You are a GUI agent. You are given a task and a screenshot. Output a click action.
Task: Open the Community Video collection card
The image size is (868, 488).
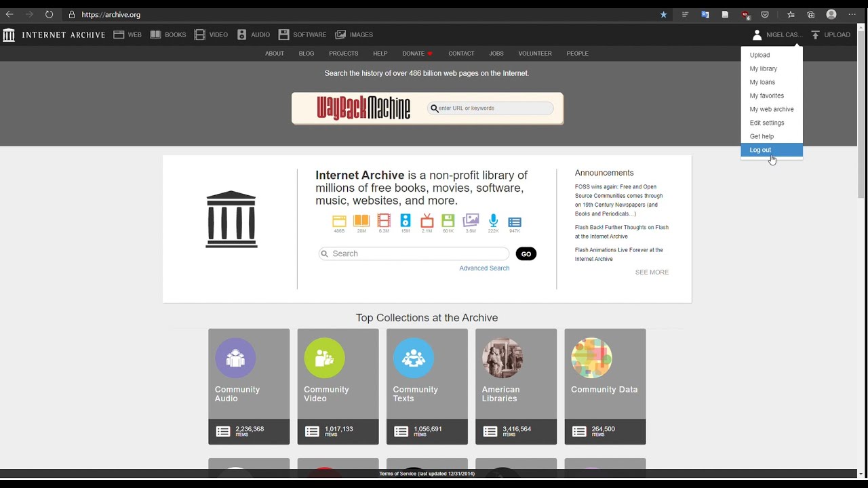pyautogui.click(x=338, y=386)
